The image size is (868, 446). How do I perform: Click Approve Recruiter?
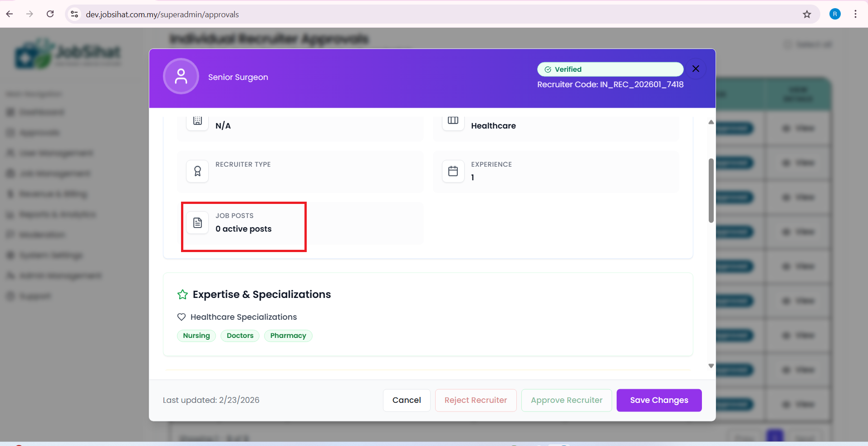point(566,400)
